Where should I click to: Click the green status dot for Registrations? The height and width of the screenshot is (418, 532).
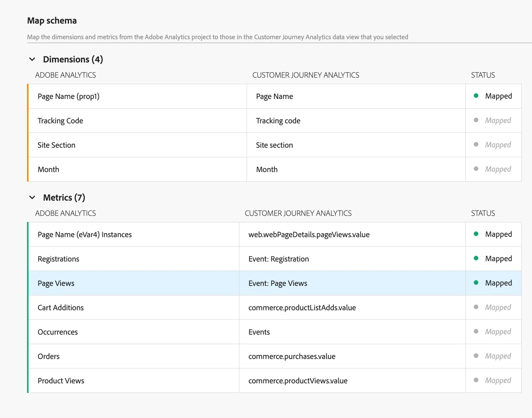click(476, 258)
